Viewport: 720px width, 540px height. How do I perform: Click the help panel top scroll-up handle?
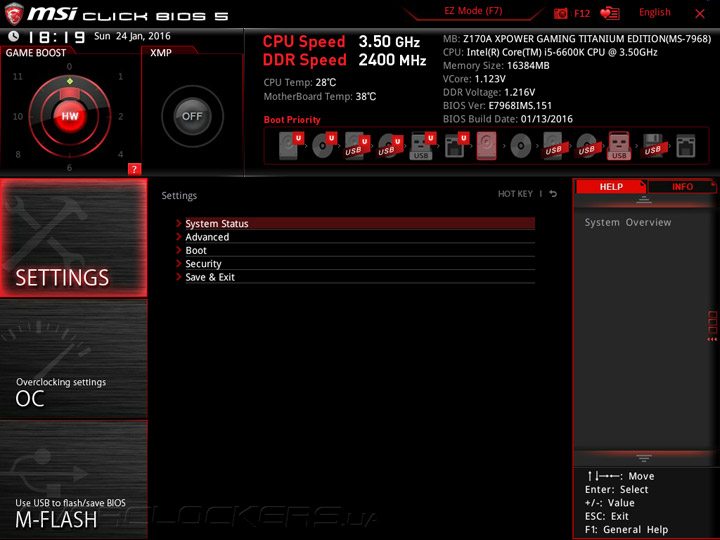(x=644, y=200)
